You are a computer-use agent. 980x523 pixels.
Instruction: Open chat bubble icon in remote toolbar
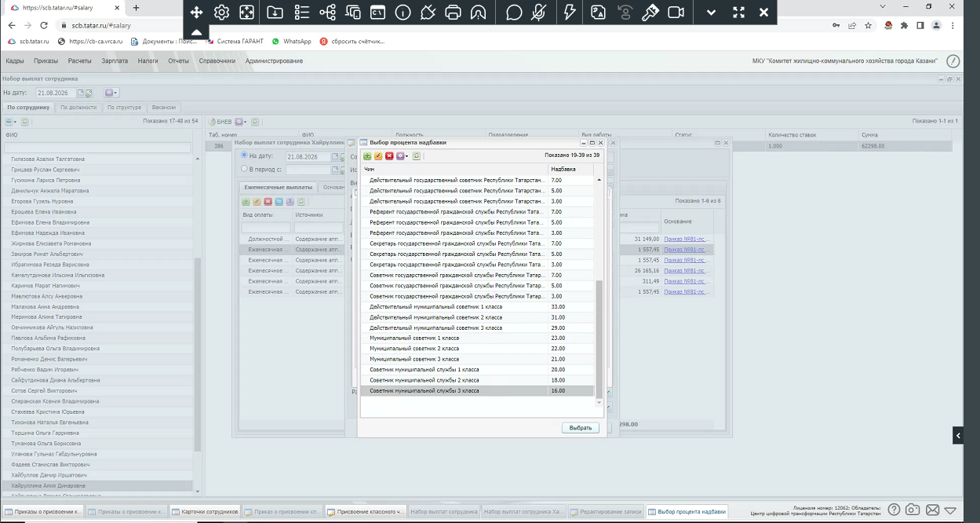[514, 13]
